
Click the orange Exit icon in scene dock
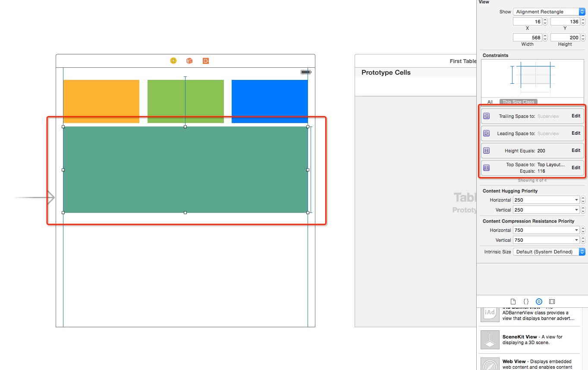point(206,61)
